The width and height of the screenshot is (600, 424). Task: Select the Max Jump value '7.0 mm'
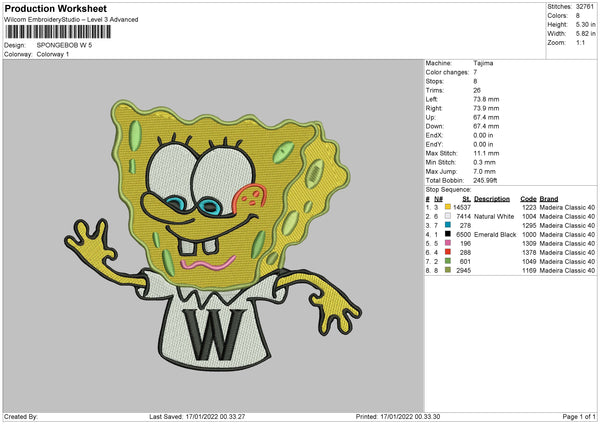click(x=484, y=171)
